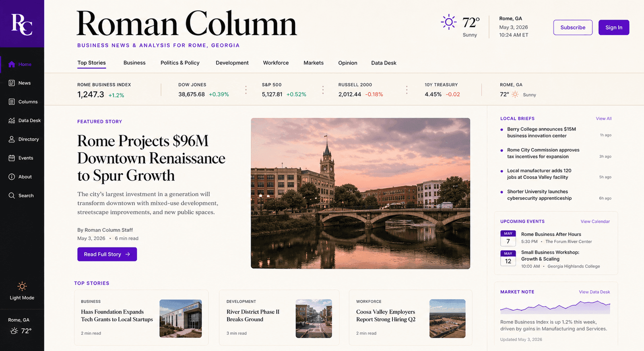The height and width of the screenshot is (351, 644).
Task: Open Shorter University cybersecurity apprenticeship brief
Action: point(539,195)
